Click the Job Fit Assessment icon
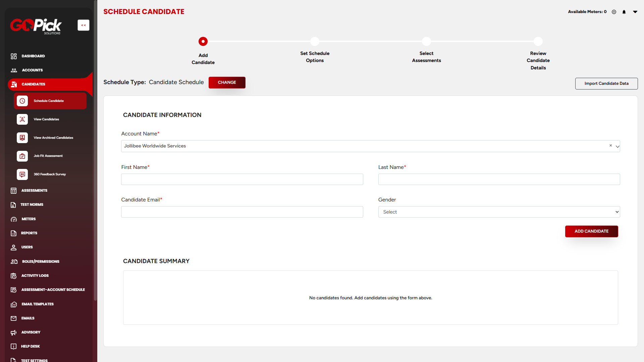 pyautogui.click(x=22, y=156)
